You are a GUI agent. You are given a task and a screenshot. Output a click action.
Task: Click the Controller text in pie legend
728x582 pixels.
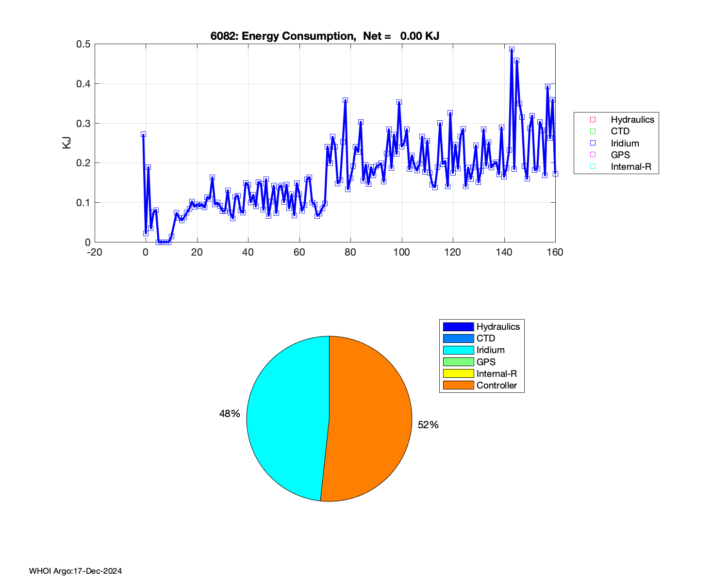point(496,386)
